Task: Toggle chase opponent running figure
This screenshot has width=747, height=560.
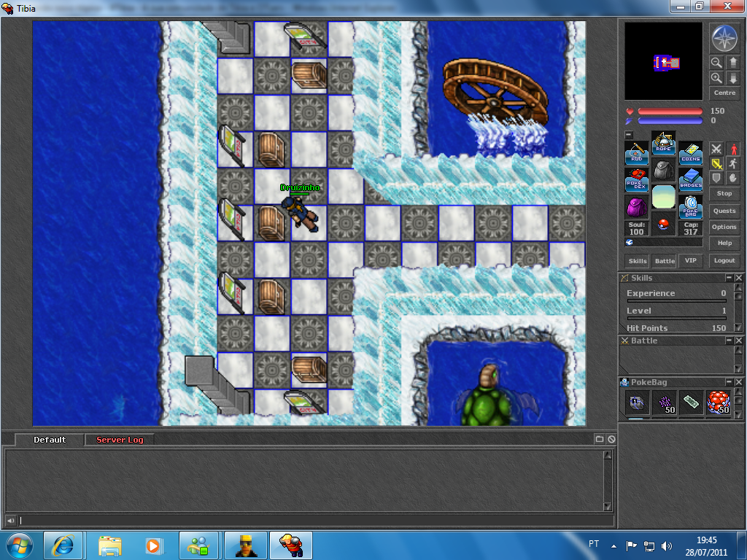Action: pos(732,164)
